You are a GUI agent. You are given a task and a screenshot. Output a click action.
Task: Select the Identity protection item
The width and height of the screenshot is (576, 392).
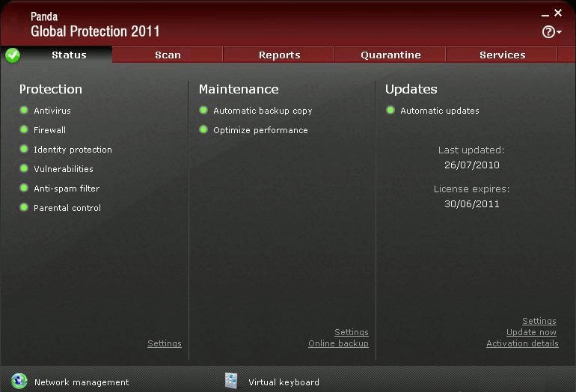pos(73,150)
